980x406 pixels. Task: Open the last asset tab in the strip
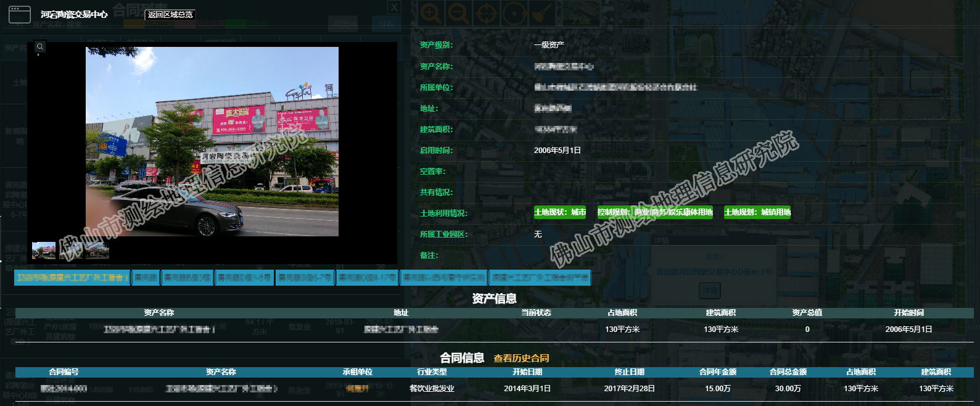(540, 278)
